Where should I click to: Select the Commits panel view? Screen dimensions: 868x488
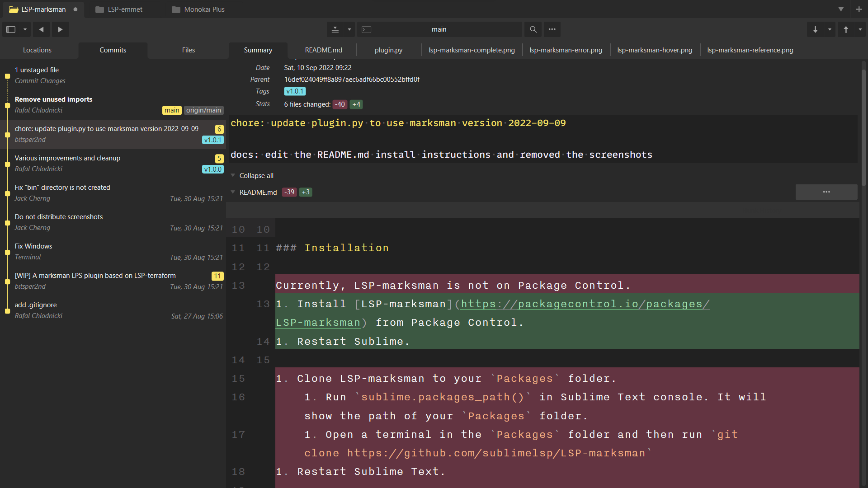coord(113,50)
